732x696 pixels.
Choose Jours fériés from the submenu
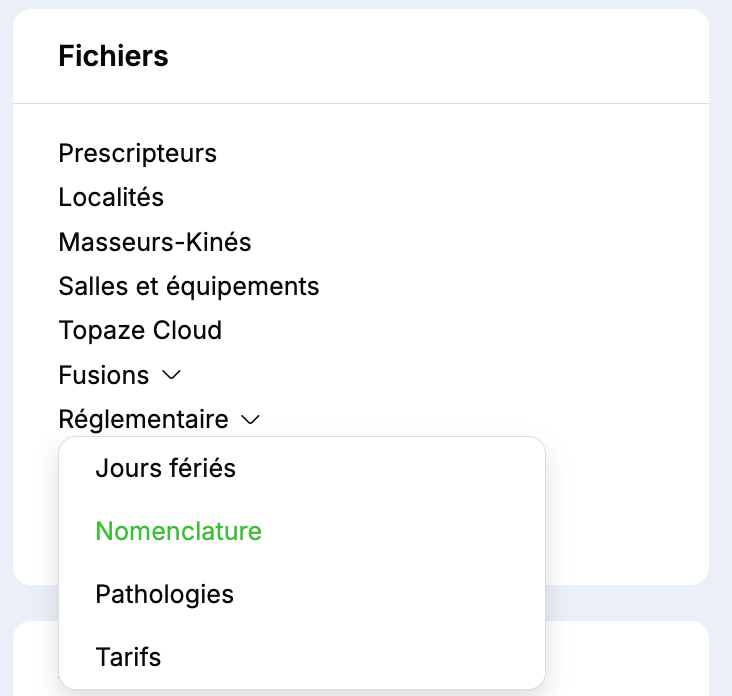click(165, 468)
